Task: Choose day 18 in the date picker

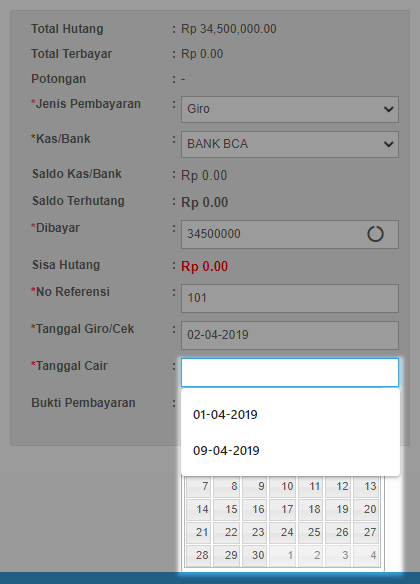Action: 310,509
